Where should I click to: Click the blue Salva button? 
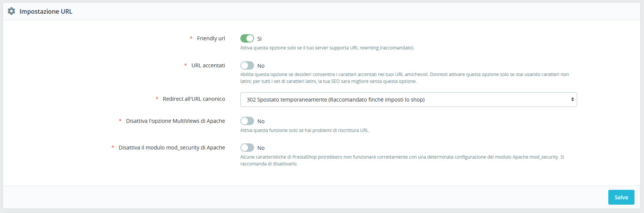click(621, 197)
